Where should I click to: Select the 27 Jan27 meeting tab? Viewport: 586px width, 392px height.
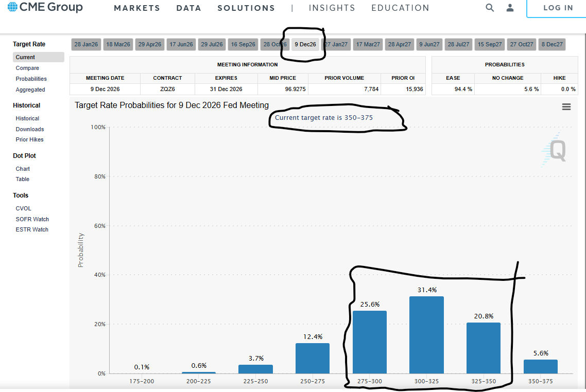point(336,44)
